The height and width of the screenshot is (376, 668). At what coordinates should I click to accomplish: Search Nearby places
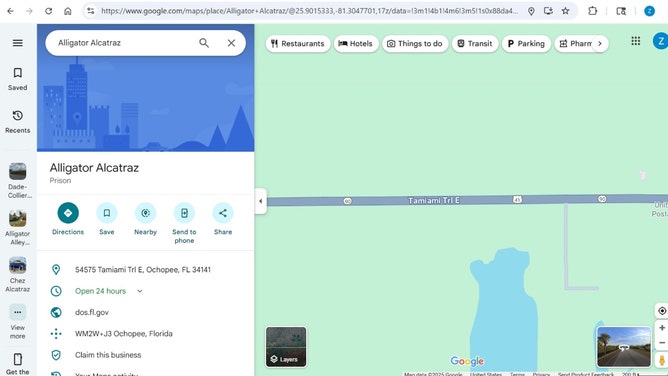click(x=145, y=219)
